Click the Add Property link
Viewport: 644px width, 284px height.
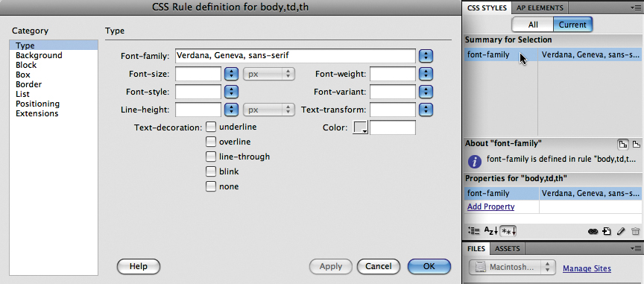490,206
